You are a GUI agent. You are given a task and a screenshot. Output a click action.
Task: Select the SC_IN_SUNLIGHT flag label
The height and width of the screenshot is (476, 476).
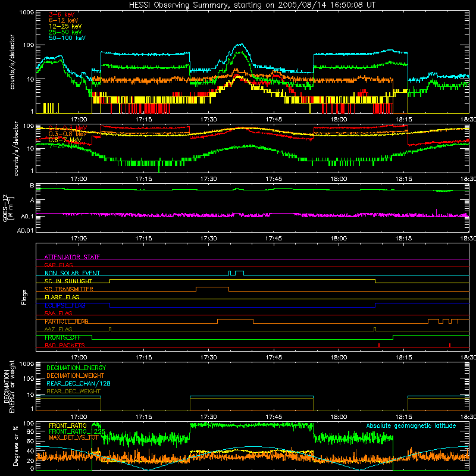coord(68,281)
